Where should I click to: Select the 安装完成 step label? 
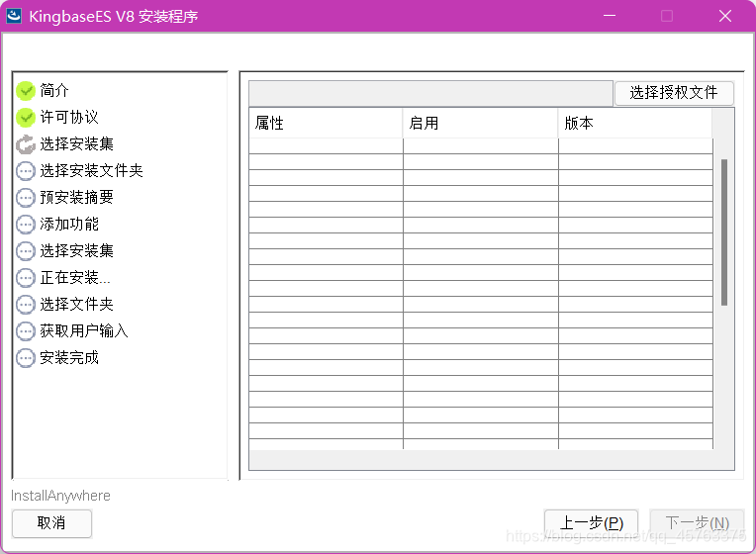click(x=69, y=358)
